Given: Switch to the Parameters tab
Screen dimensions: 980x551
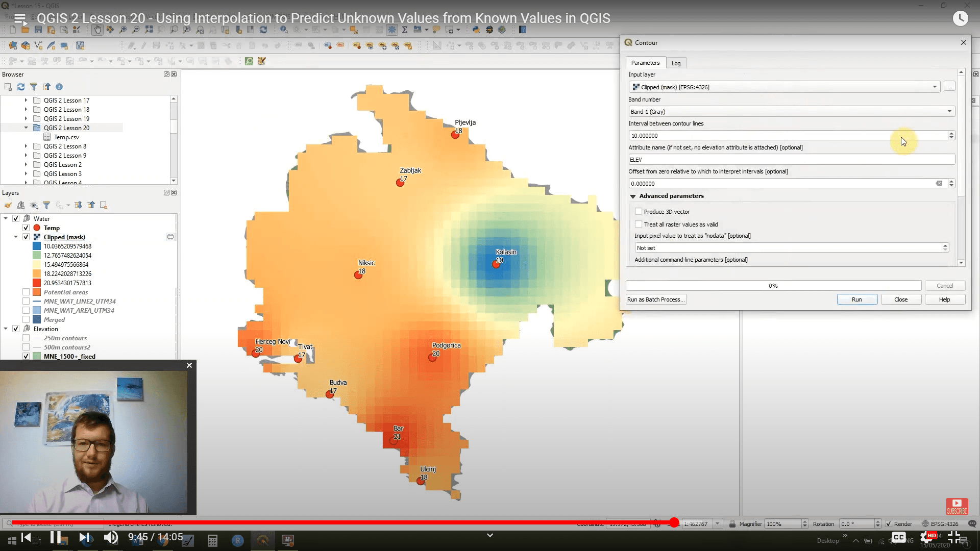Looking at the screenshot, I should [x=645, y=63].
